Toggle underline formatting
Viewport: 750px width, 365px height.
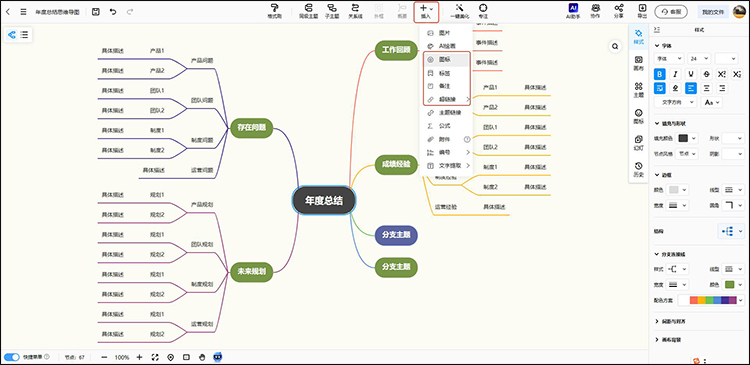tap(691, 74)
